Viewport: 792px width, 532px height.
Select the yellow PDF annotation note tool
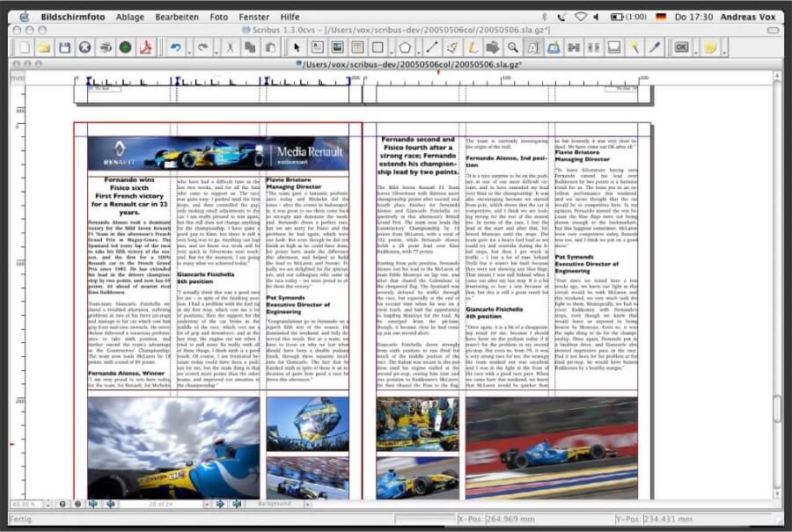711,48
